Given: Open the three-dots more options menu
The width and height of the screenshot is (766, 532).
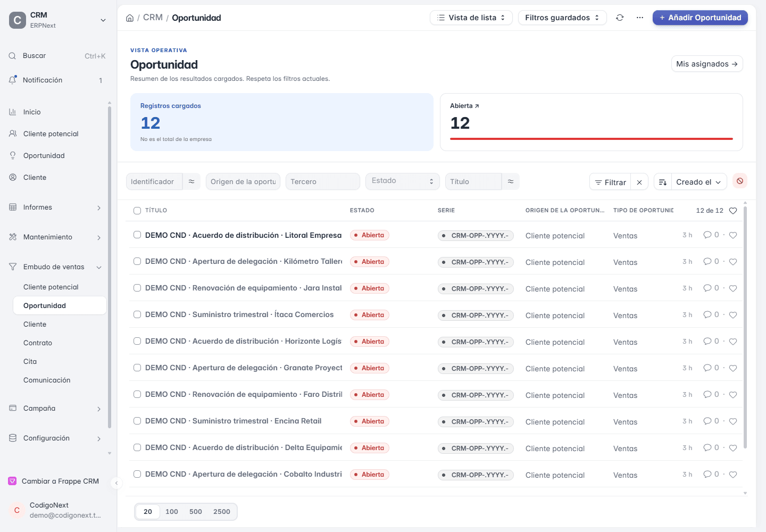Looking at the screenshot, I should tap(640, 18).
